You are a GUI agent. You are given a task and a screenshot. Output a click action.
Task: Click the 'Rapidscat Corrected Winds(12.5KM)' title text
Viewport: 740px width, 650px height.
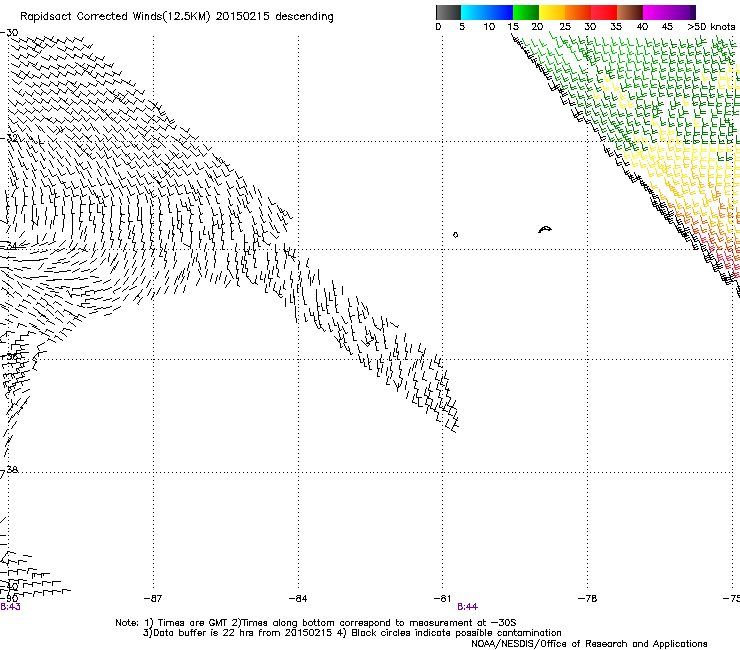coord(115,17)
